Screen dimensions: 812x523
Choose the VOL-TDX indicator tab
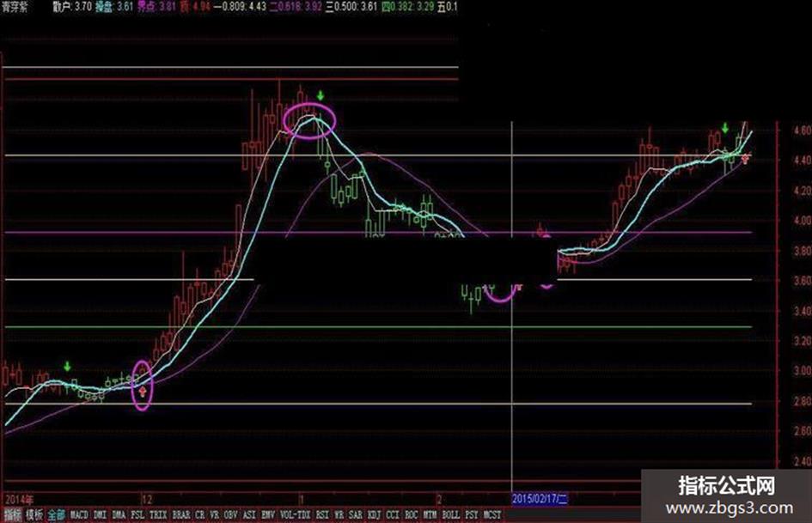point(296,515)
